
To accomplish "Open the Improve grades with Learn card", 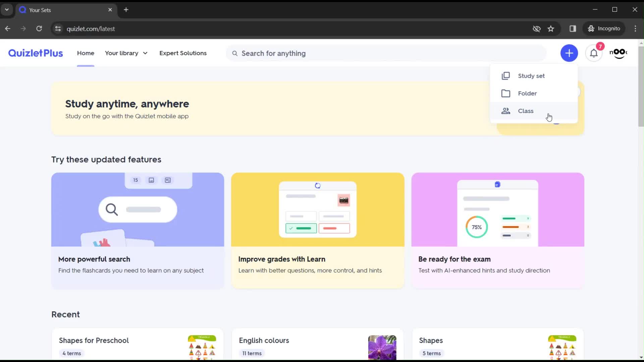I will pos(318,231).
